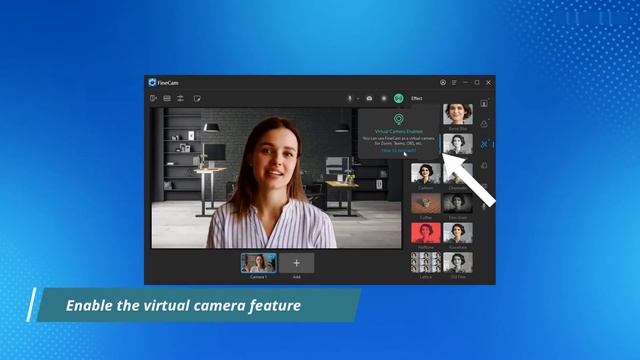
Task: Toggle the green virtual camera button
Action: click(x=399, y=98)
